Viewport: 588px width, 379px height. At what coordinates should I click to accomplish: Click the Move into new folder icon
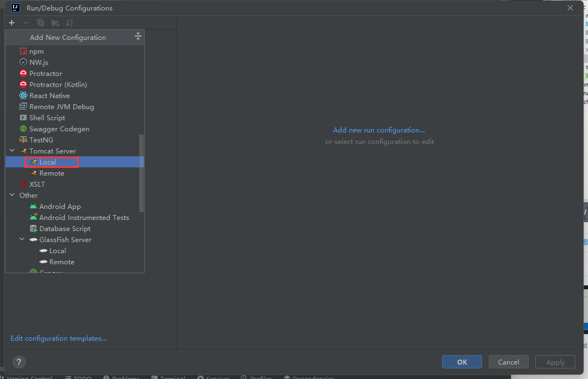(x=55, y=23)
